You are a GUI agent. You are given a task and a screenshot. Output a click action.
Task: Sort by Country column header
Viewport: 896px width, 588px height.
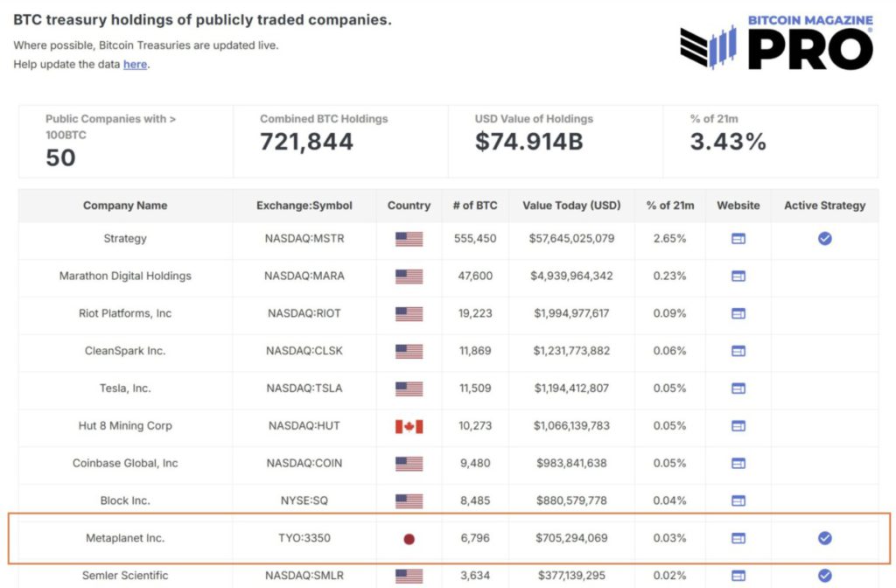click(x=409, y=206)
